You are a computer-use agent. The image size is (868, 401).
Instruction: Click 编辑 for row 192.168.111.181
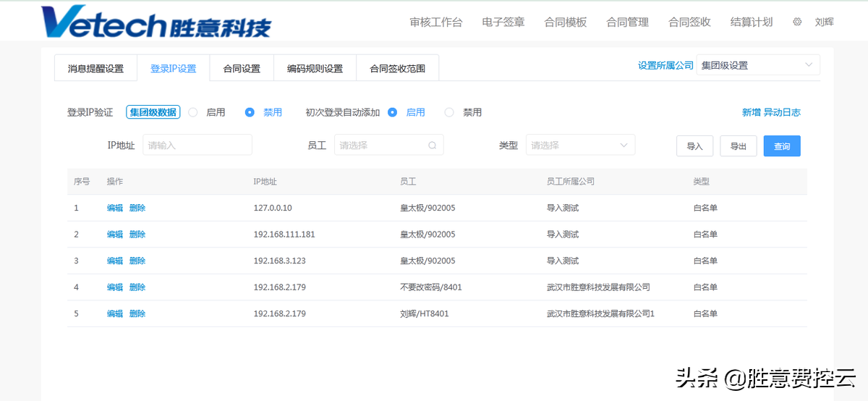point(115,235)
